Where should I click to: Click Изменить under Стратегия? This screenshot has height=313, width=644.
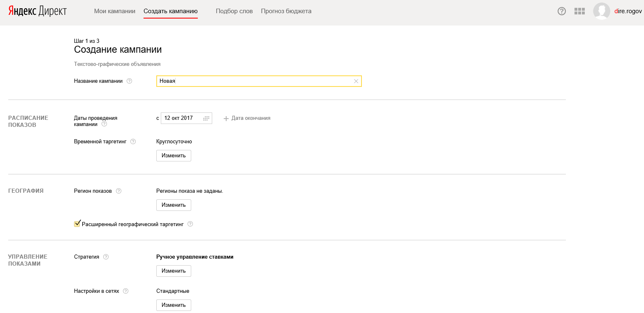coord(174,271)
